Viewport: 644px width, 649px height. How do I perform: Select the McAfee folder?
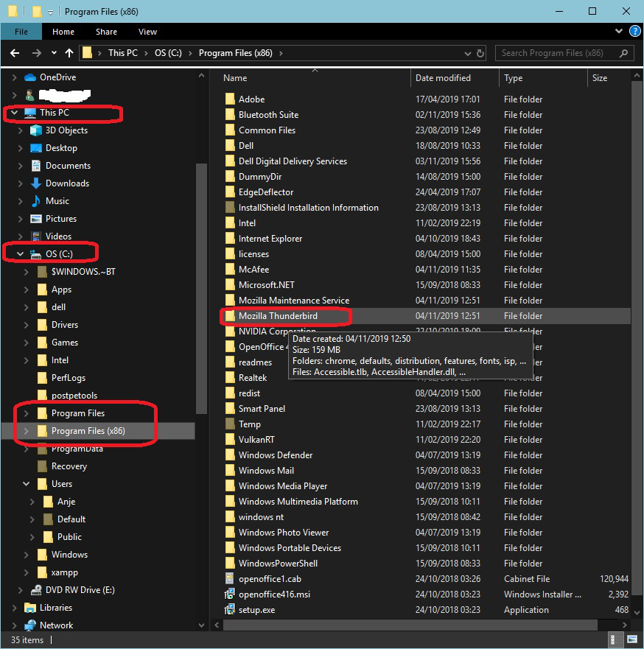[x=253, y=270]
